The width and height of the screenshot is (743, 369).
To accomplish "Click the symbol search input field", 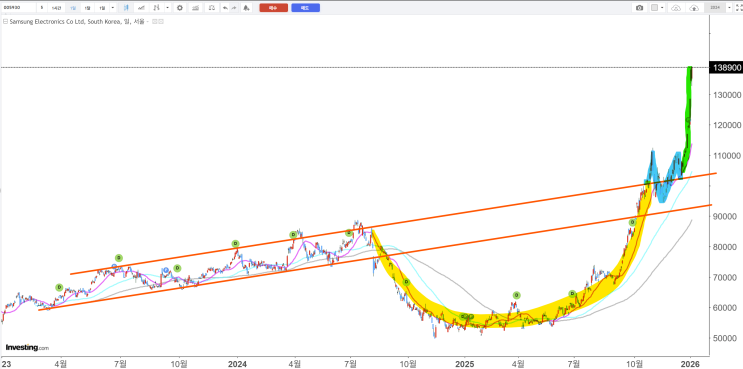I will 18,8.
